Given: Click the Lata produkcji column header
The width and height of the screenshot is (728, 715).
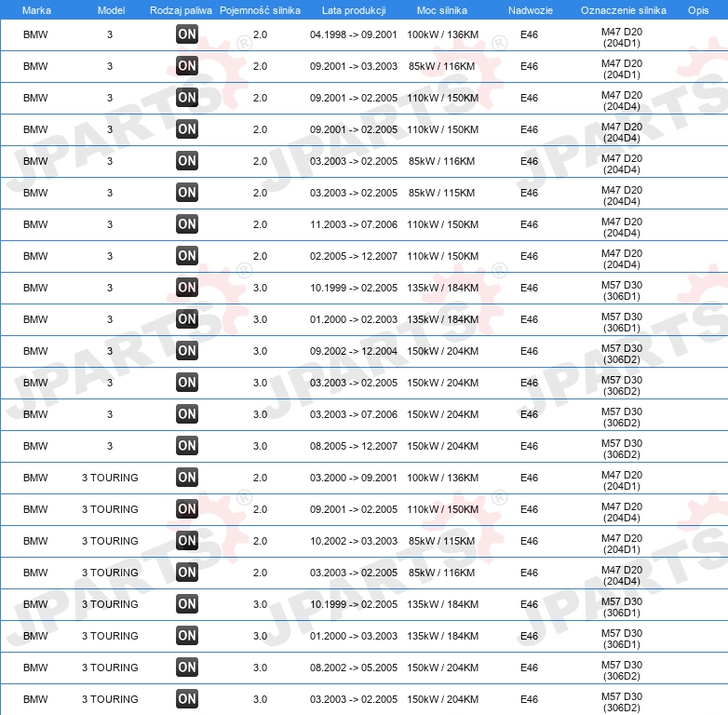Looking at the screenshot, I should coord(354,10).
